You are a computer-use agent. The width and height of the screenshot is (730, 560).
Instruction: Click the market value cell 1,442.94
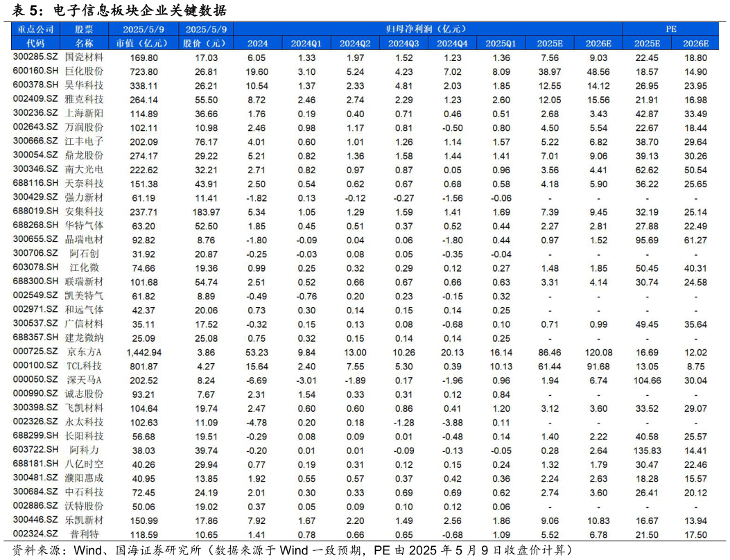[144, 352]
